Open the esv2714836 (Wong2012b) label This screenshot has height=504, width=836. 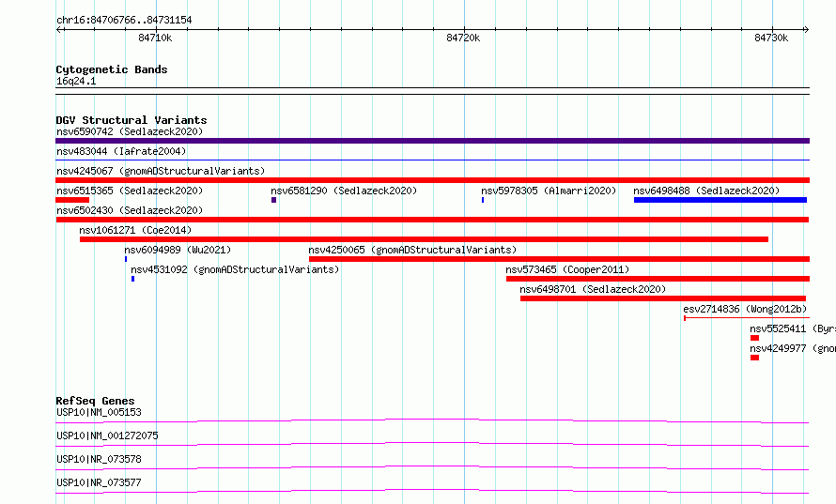coord(745,309)
